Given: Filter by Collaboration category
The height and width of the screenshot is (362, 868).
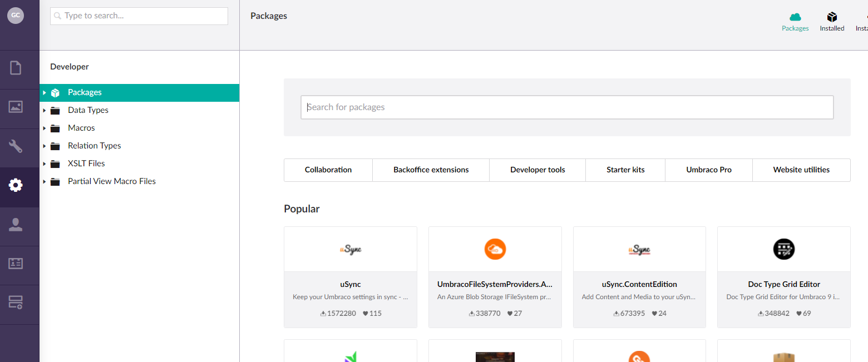Looking at the screenshot, I should [328, 170].
